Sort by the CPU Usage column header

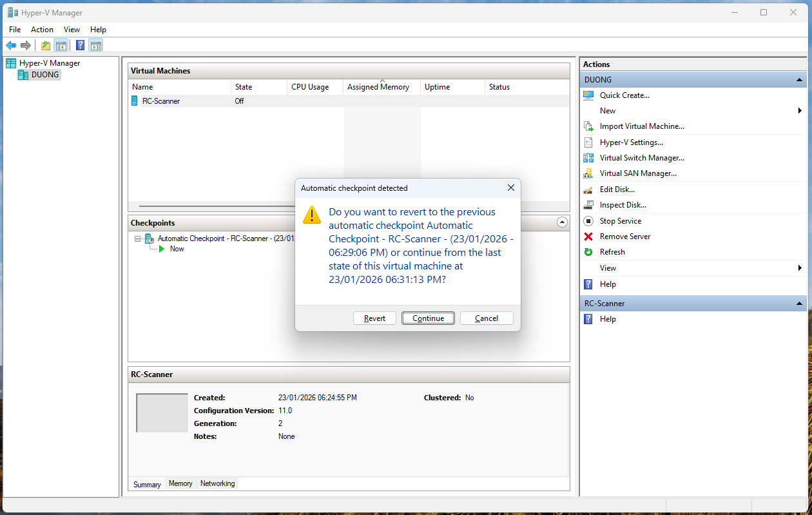pyautogui.click(x=315, y=87)
